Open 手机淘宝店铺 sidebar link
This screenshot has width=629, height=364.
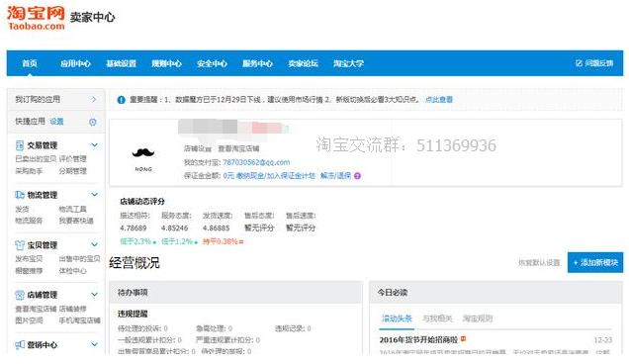(79, 320)
